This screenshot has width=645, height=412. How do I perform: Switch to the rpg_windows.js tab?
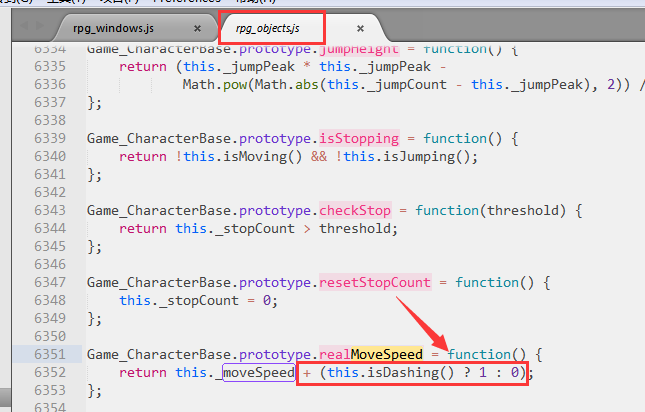[114, 28]
